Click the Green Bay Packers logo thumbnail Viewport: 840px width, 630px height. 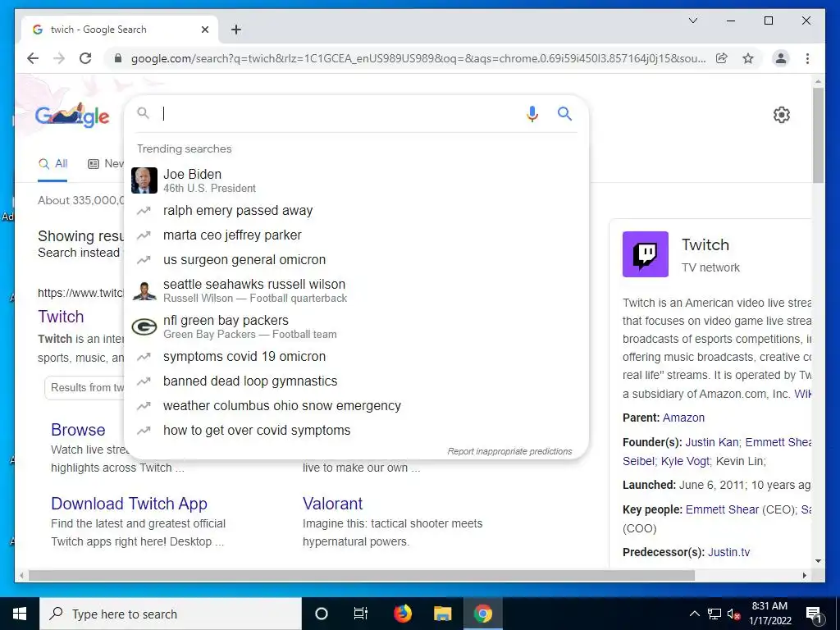[x=144, y=326]
